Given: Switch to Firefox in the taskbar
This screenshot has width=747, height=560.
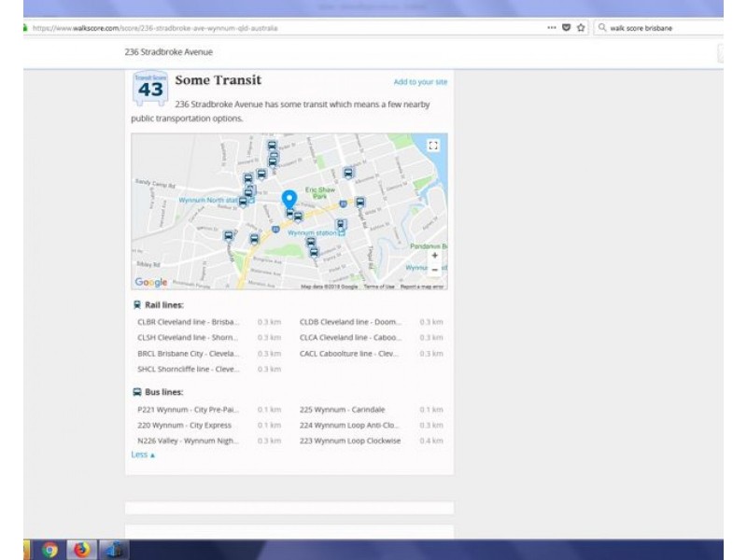Looking at the screenshot, I should [x=82, y=550].
